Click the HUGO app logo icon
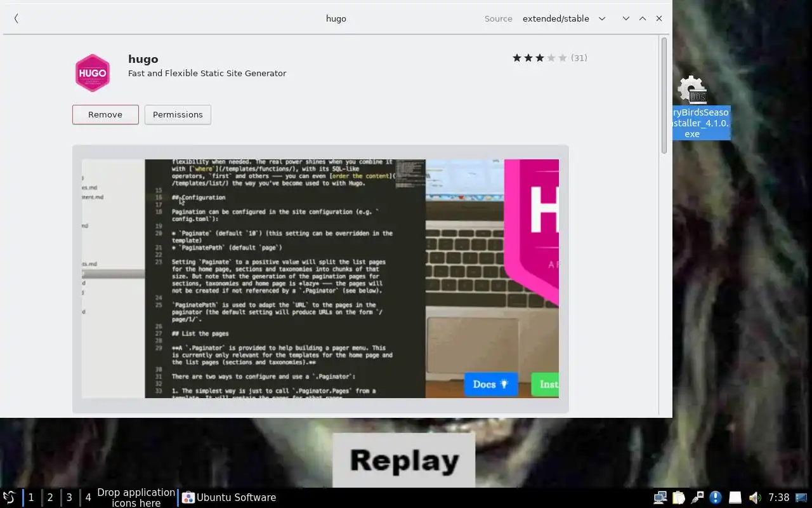The image size is (812, 508). point(93,72)
